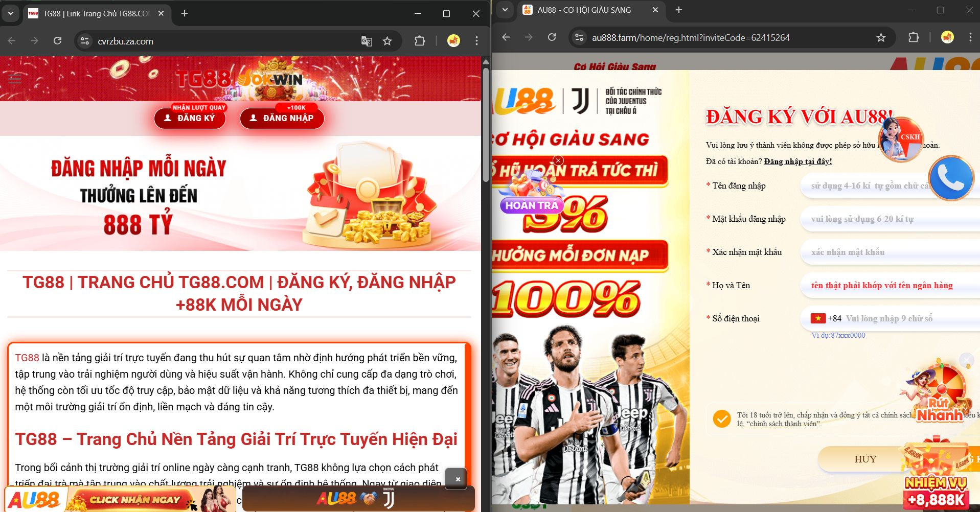Close the Rút Nhanh floating widget
Image resolution: width=980 pixels, height=512 pixels.
(966, 360)
